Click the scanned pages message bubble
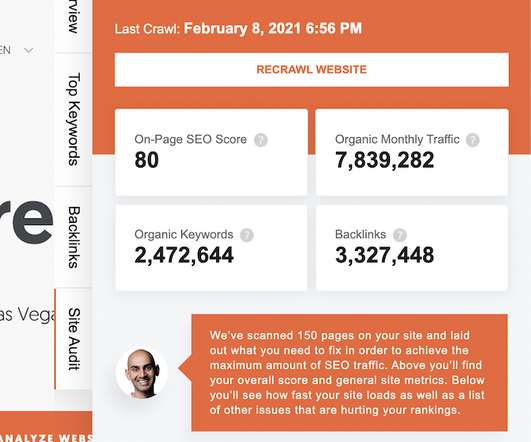The width and height of the screenshot is (531, 442). tap(349, 373)
